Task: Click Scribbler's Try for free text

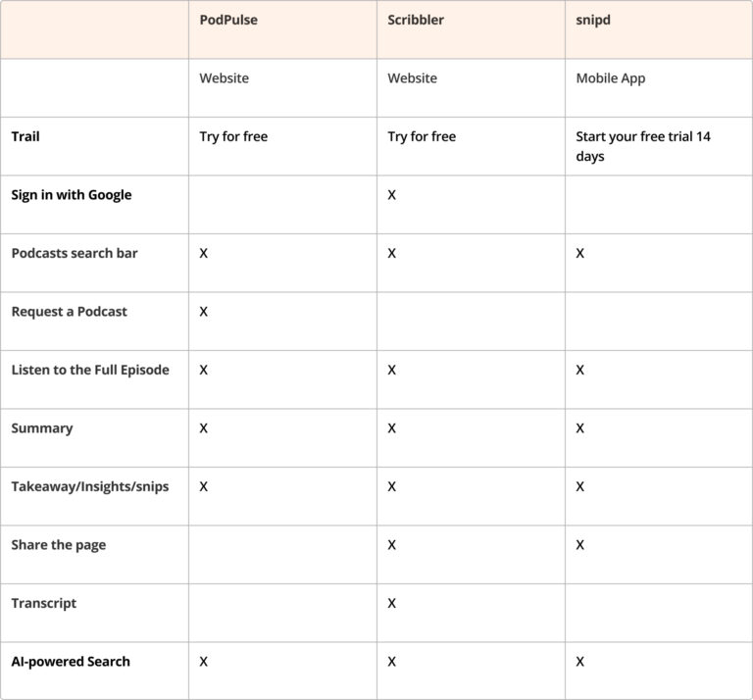Action: [x=422, y=136]
